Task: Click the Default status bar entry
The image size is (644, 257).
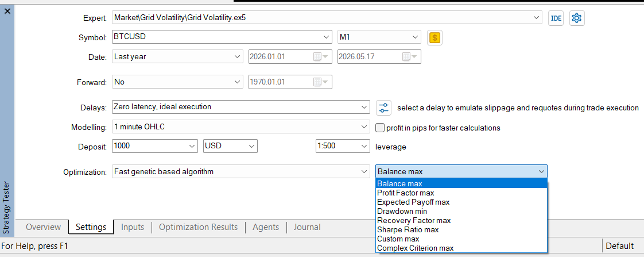Action: point(620,246)
